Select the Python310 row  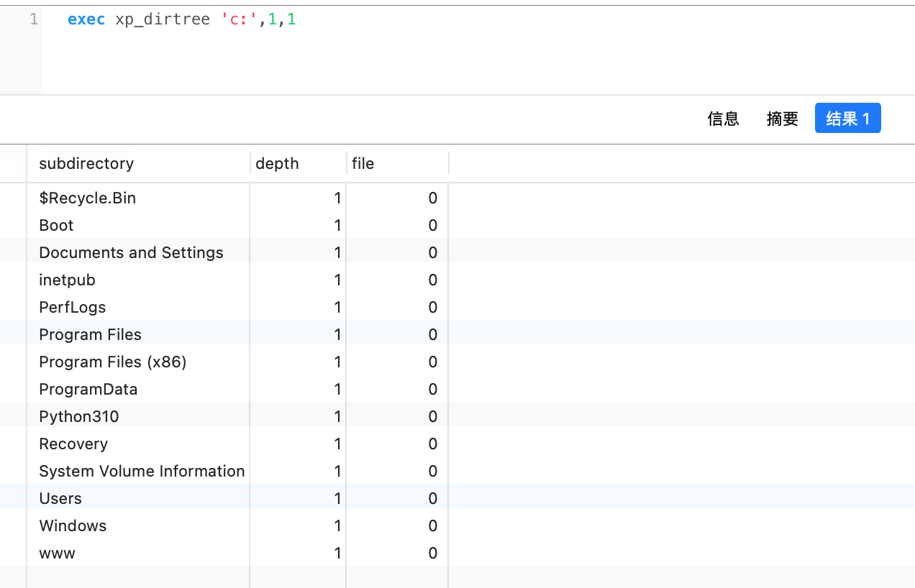78,417
